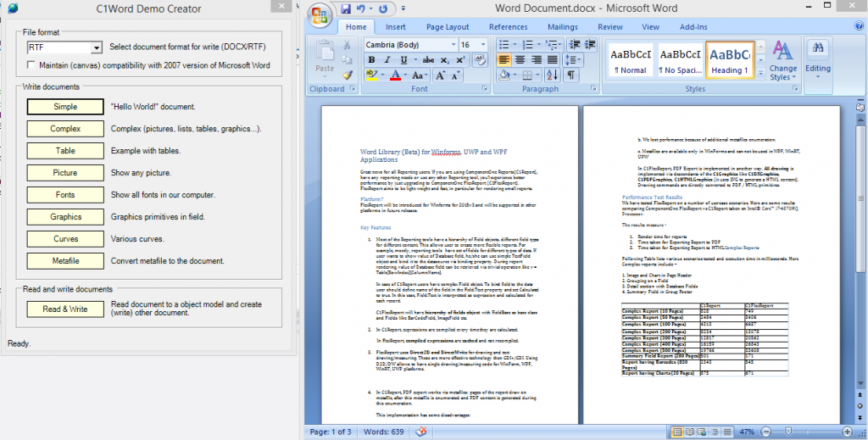
Task: Click the Bullets list icon
Action: coord(505,44)
